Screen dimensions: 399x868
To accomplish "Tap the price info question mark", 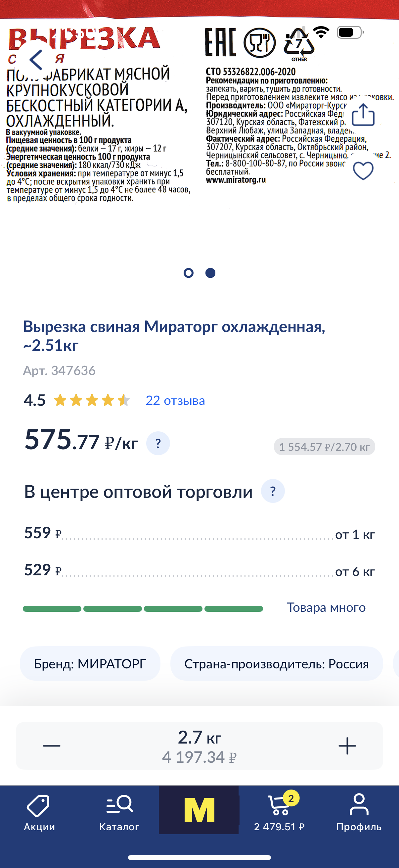I will [x=158, y=443].
